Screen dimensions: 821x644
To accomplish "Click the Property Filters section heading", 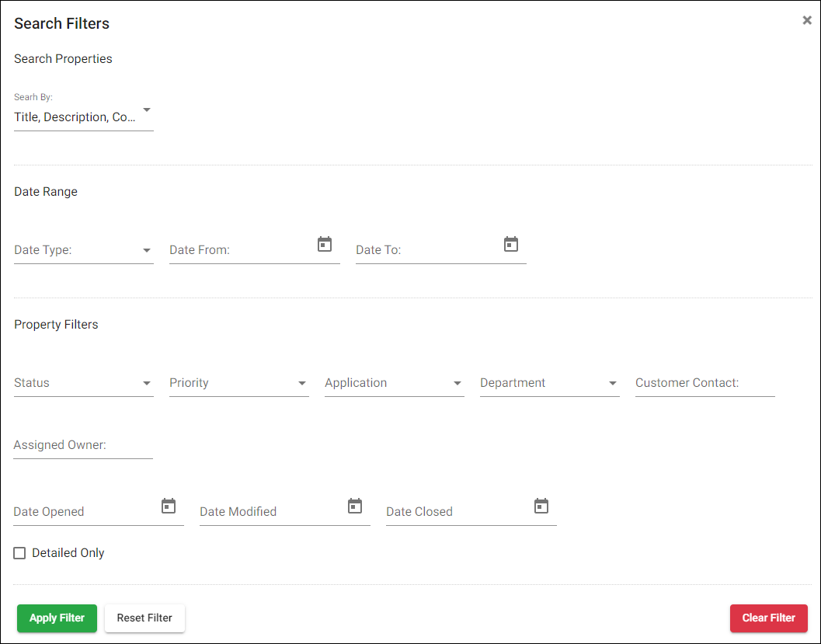I will 56,324.
